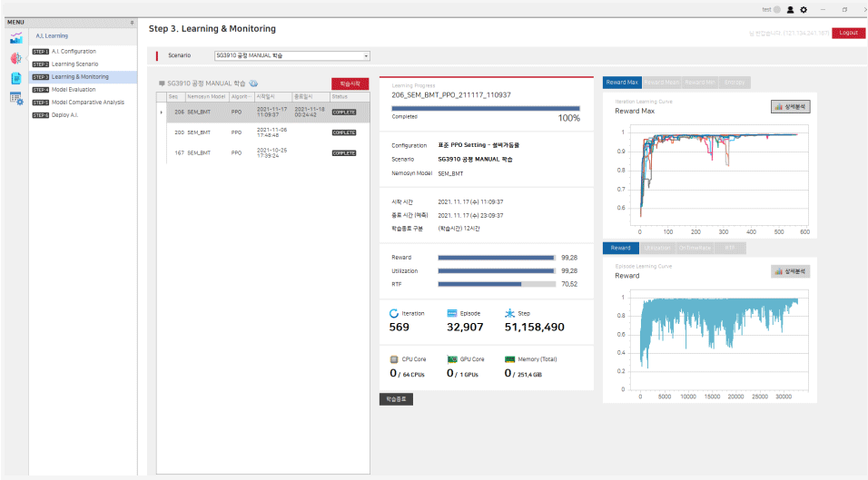This screenshot has height=480, width=868.
Task: Pin the MENU panel with pin icon
Action: 132,22
